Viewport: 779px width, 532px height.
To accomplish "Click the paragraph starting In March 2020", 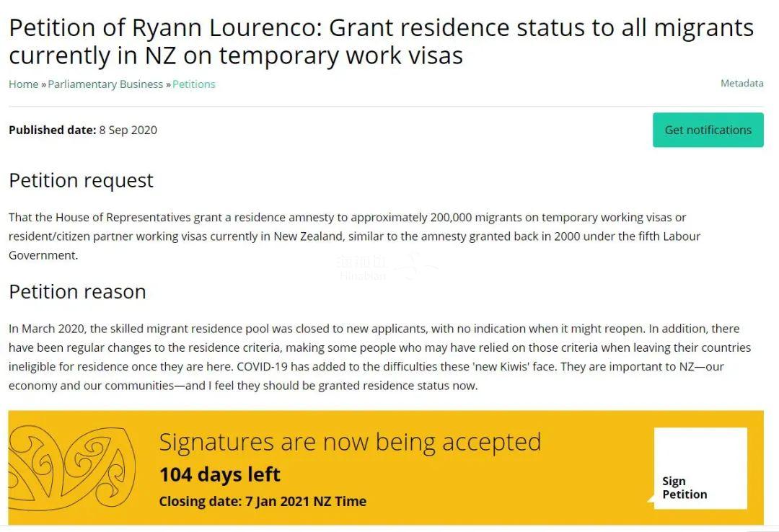I will (380, 357).
